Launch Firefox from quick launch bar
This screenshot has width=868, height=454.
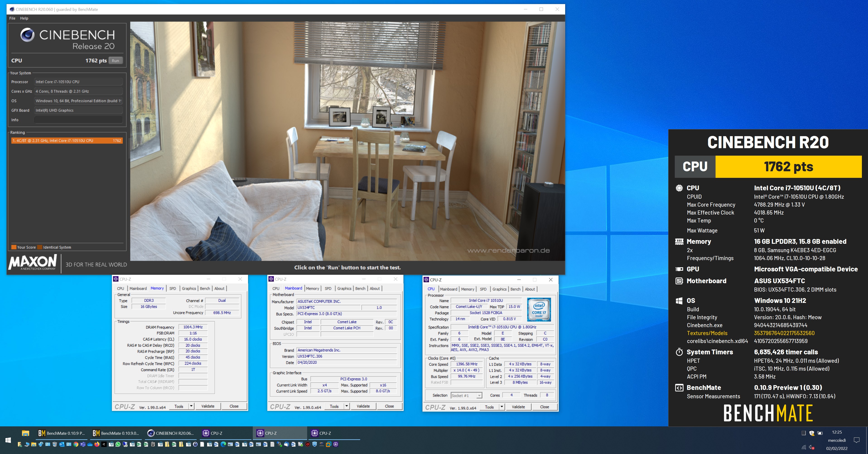click(x=97, y=444)
